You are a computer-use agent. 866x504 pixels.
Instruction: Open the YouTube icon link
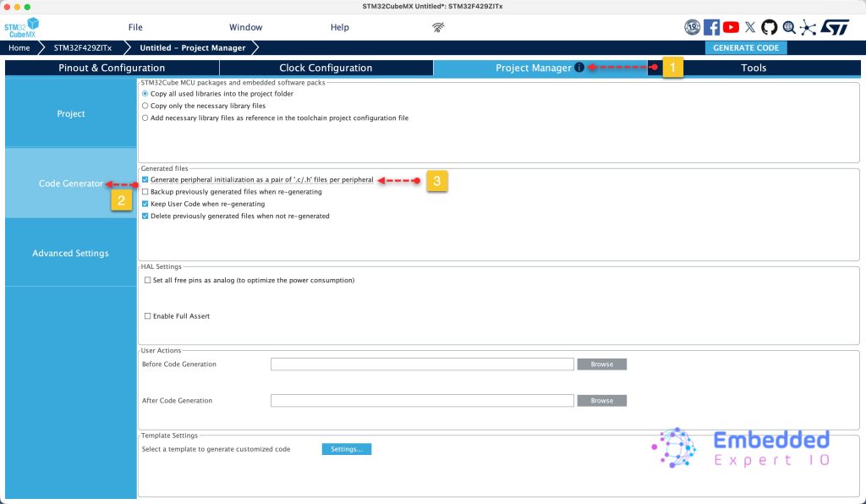click(x=731, y=27)
